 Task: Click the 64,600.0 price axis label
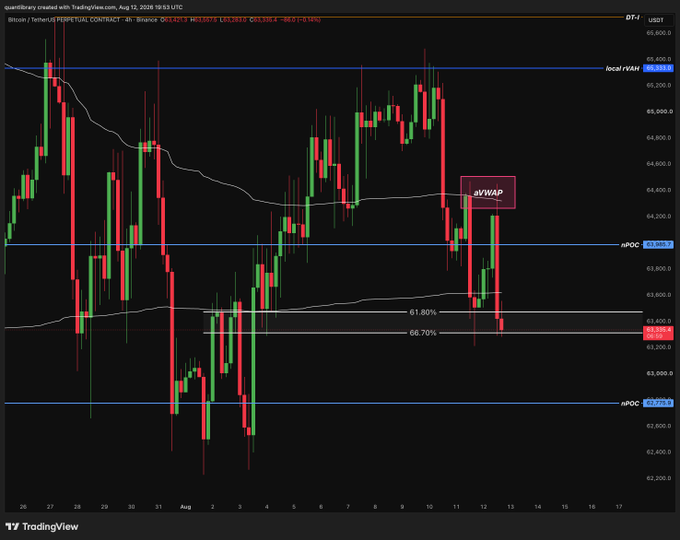(658, 164)
